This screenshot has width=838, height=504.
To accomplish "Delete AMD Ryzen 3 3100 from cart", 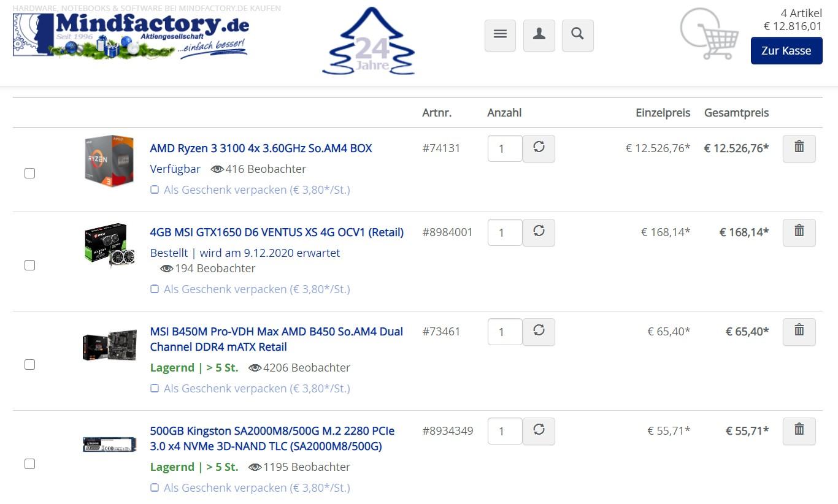I will (799, 148).
